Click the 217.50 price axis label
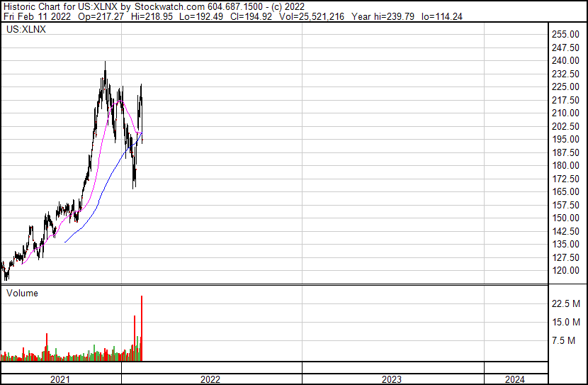The height and width of the screenshot is (385, 588). tap(565, 100)
